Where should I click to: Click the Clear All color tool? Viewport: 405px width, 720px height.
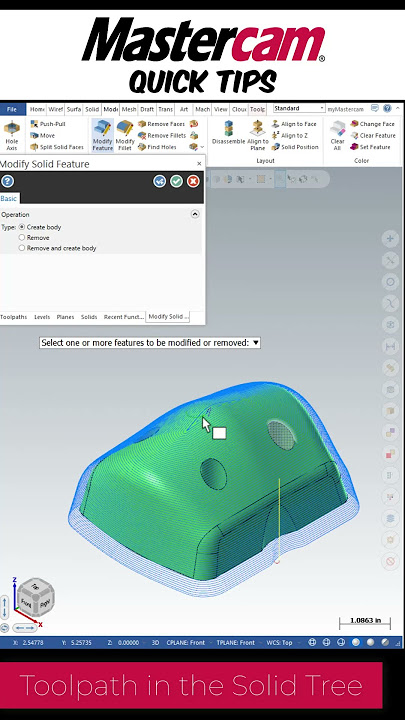click(x=338, y=135)
